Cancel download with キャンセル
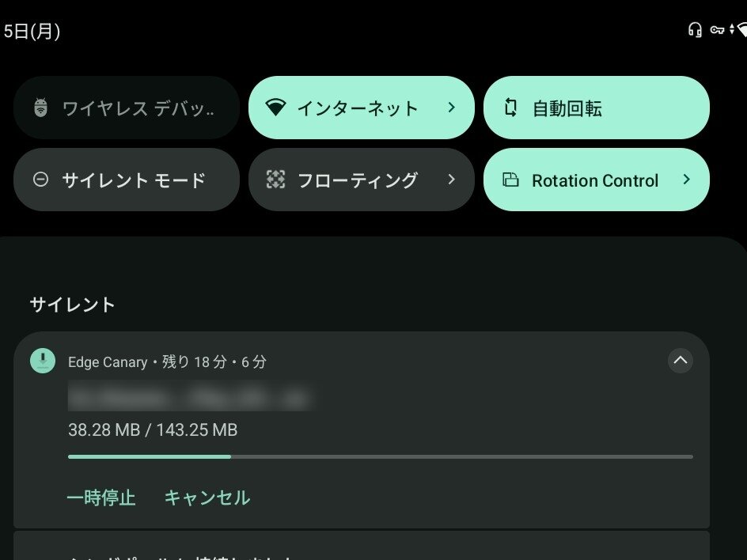The image size is (747, 560). pos(207,498)
